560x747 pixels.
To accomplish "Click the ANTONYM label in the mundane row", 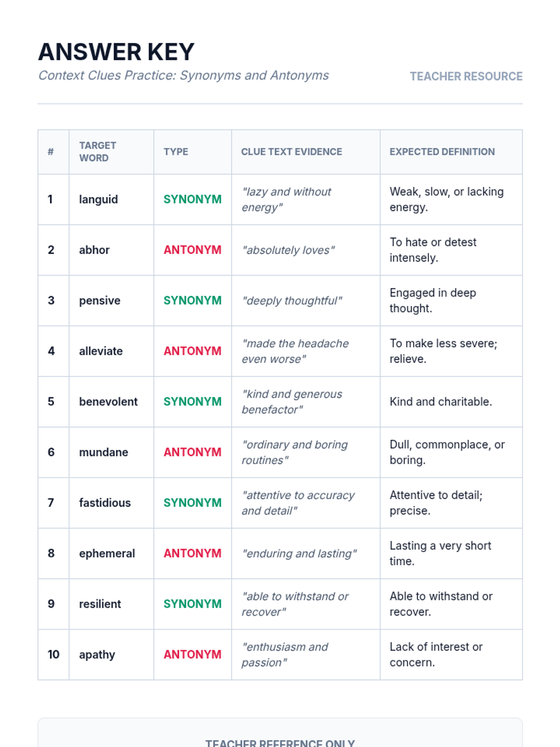I will [x=192, y=452].
